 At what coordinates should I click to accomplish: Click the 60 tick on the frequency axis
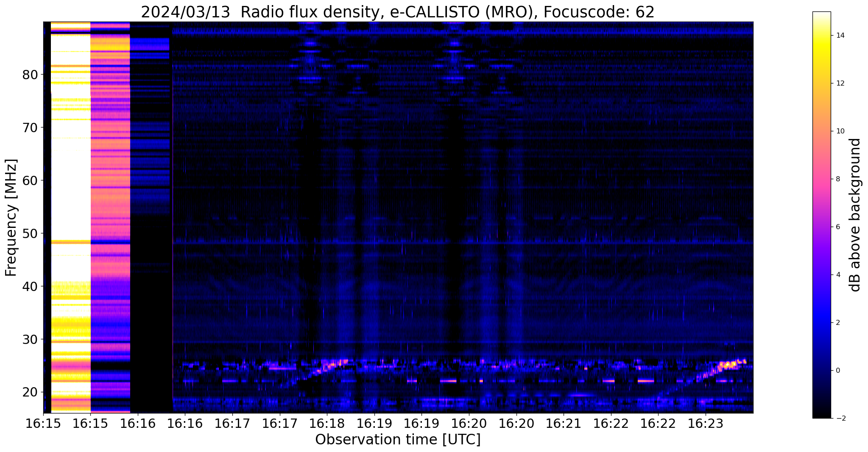[x=30, y=181]
